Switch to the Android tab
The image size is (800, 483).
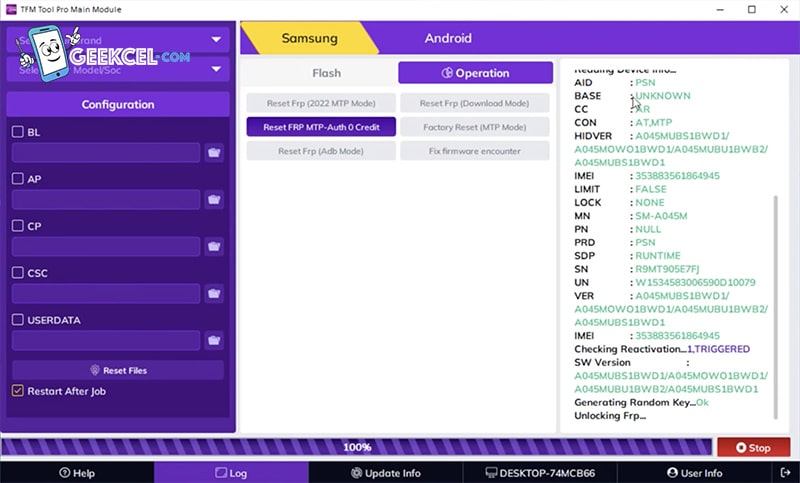click(448, 38)
